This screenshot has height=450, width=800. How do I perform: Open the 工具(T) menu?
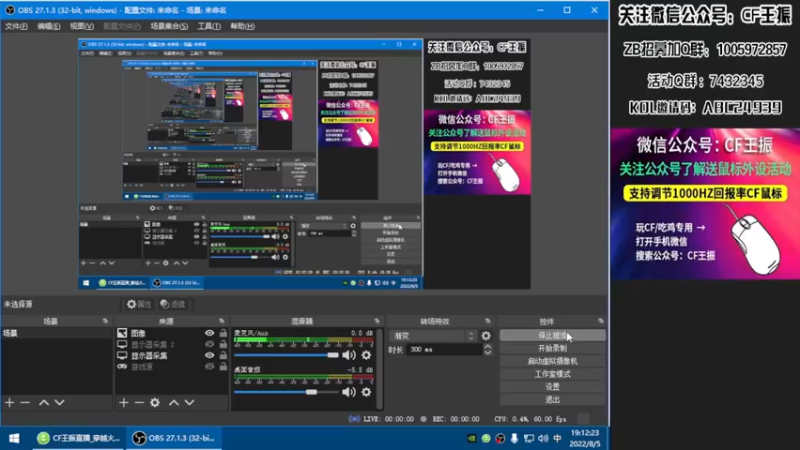209,26
